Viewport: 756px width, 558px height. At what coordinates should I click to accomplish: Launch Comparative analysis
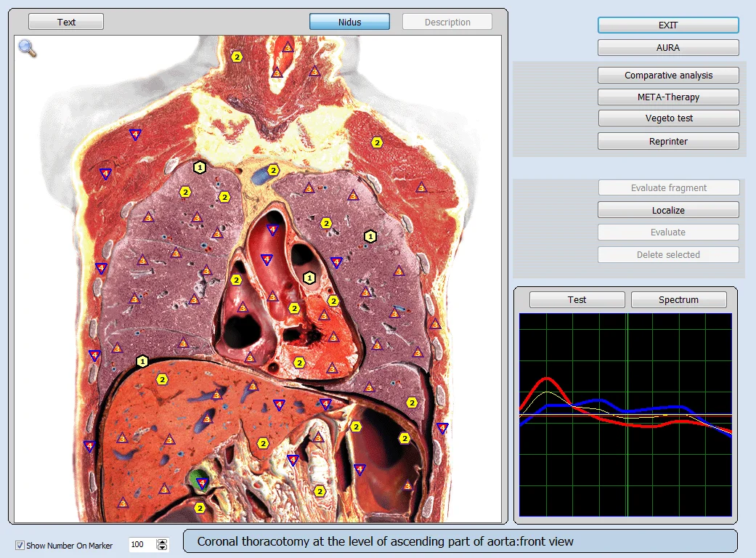pyautogui.click(x=668, y=75)
